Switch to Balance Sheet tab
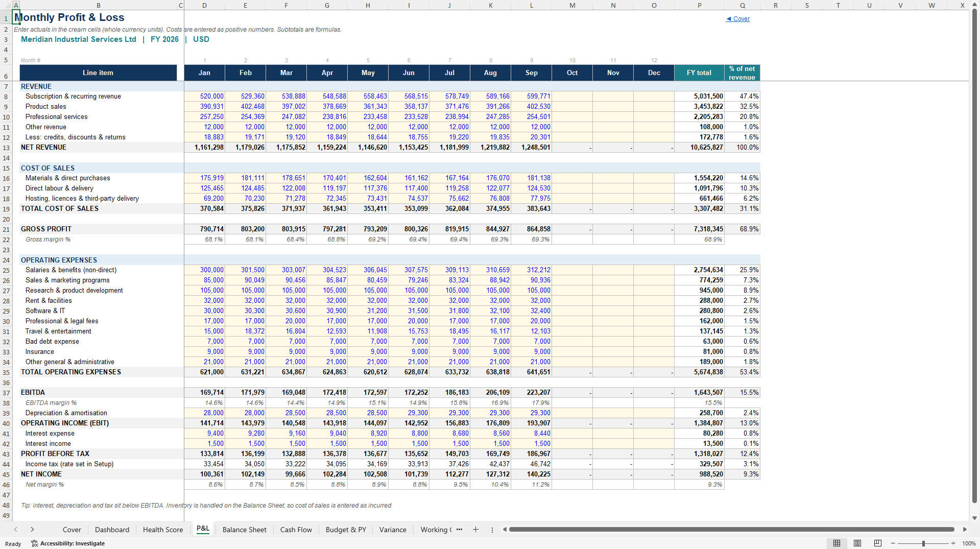 coord(245,530)
